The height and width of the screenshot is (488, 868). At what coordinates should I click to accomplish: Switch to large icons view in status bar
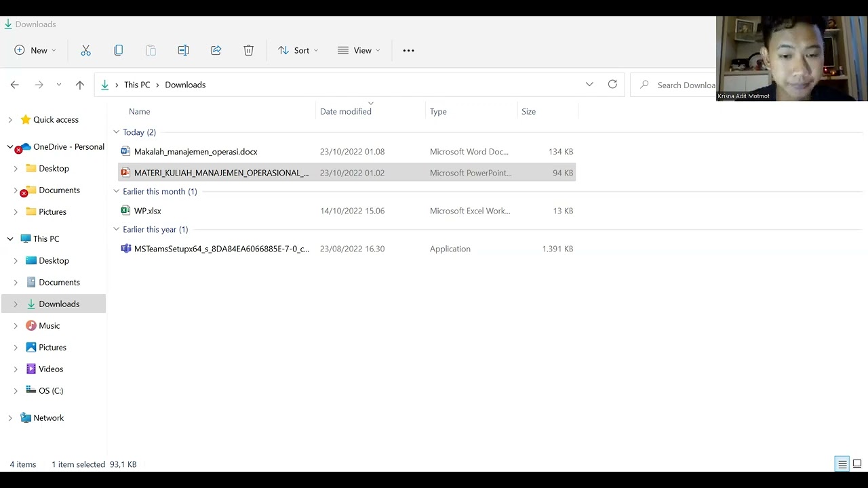tap(857, 464)
